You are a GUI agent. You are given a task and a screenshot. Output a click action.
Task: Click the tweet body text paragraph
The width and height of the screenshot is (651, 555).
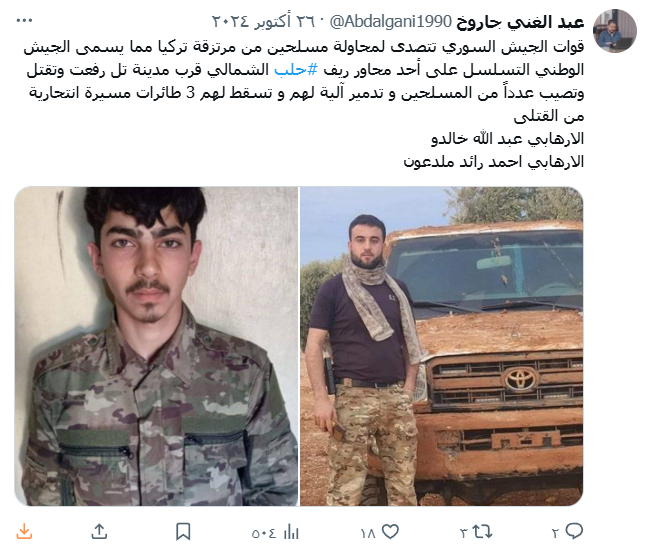[x=304, y=104]
